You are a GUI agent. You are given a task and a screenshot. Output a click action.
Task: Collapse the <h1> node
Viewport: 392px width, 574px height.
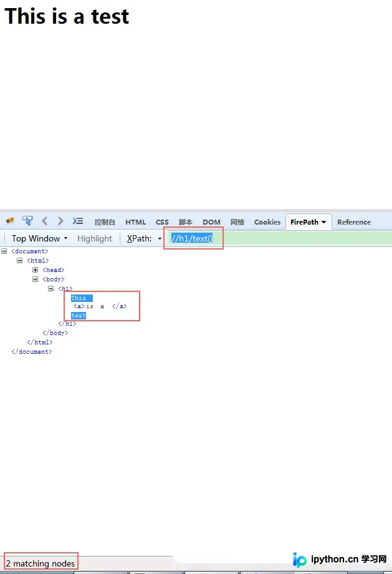click(51, 288)
